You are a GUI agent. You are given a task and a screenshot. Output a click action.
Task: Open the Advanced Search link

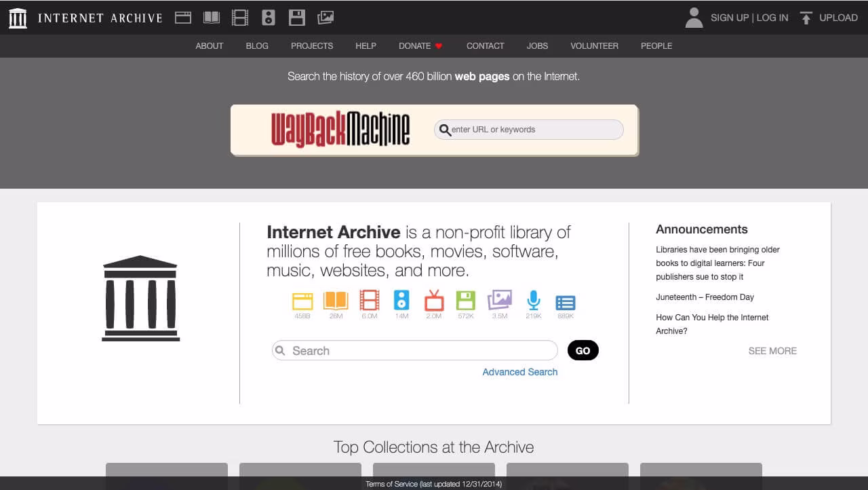520,372
